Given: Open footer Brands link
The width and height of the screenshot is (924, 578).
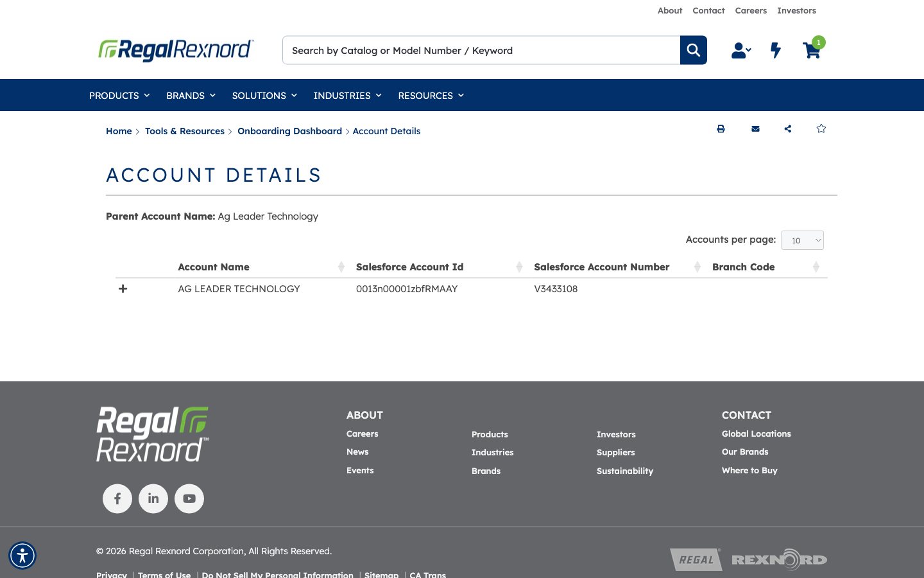Looking at the screenshot, I should tap(486, 471).
